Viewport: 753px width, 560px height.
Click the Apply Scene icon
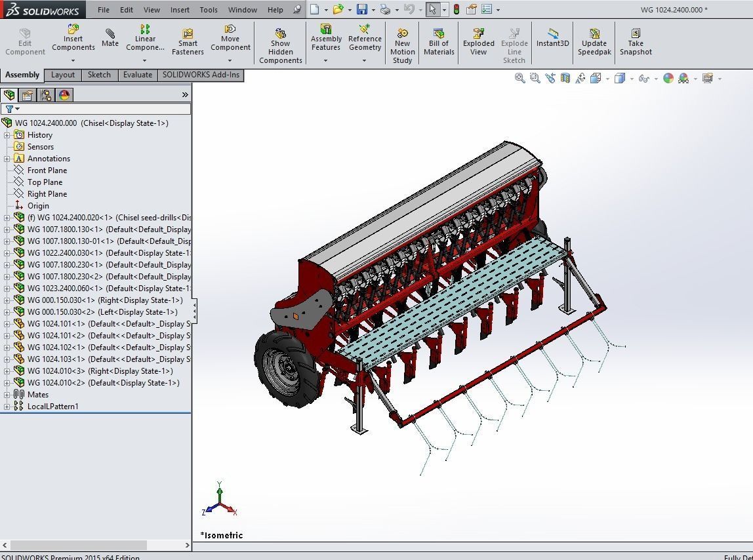683,78
